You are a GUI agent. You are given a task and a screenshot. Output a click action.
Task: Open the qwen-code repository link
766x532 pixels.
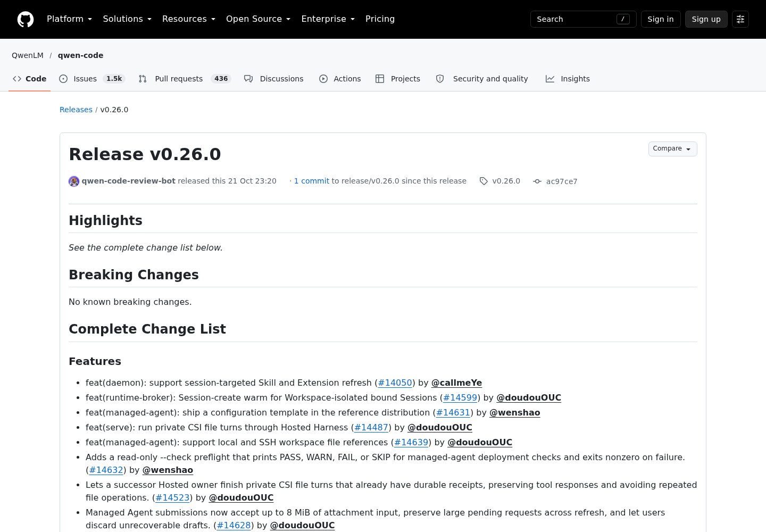81,55
